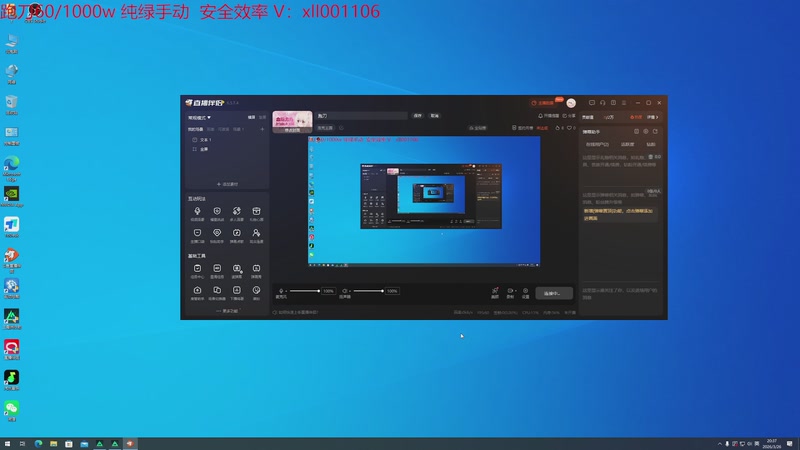The image size is (800, 450).
Task: Select the 横屏 landscape mode option
Action: point(252,117)
